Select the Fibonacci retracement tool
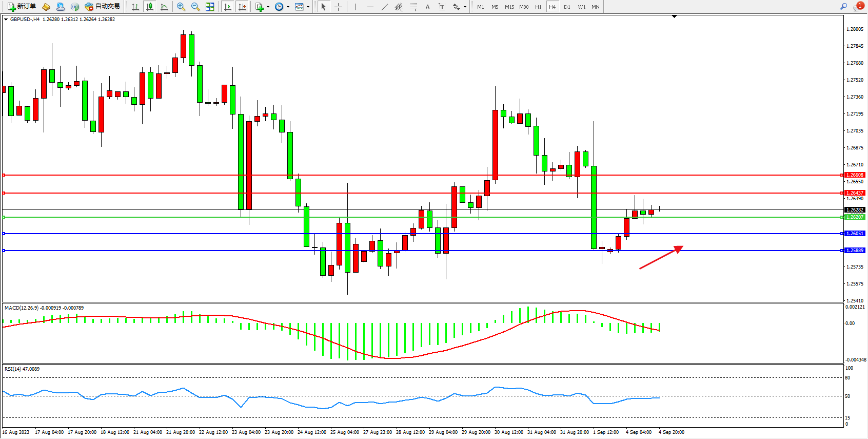 pyautogui.click(x=413, y=7)
